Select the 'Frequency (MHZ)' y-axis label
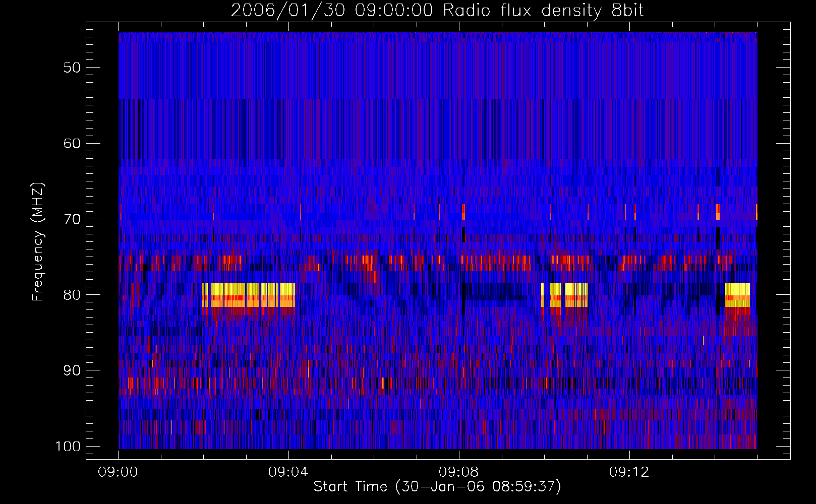 pos(38,242)
